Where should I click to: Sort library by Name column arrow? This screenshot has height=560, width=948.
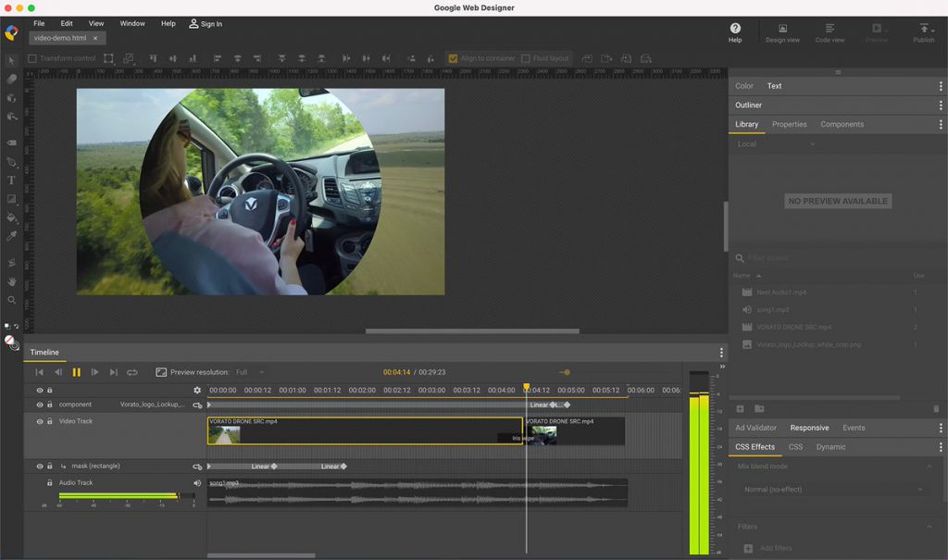pyautogui.click(x=759, y=276)
